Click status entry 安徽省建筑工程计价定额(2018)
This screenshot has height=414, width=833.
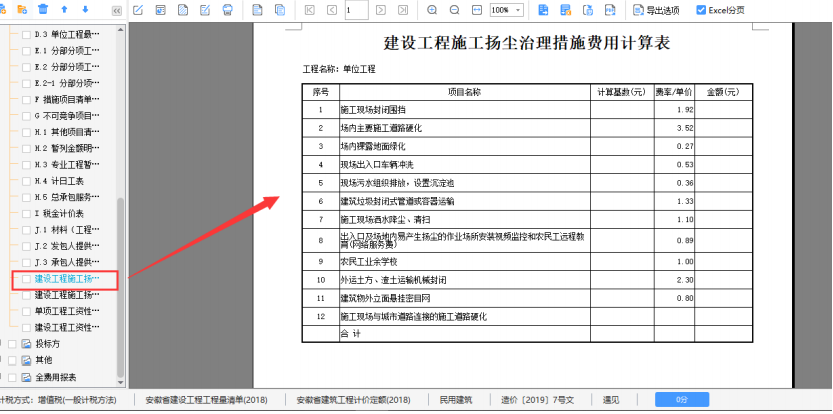[x=353, y=400]
